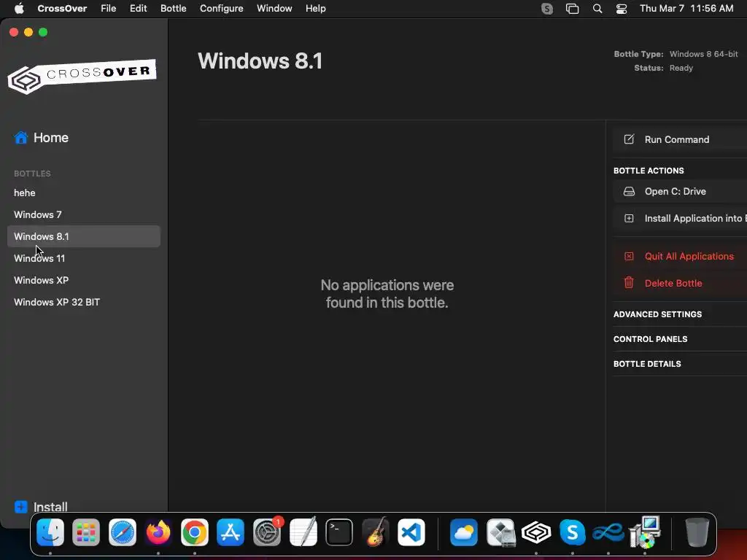Open Launchpad from the Dock

[86, 532]
